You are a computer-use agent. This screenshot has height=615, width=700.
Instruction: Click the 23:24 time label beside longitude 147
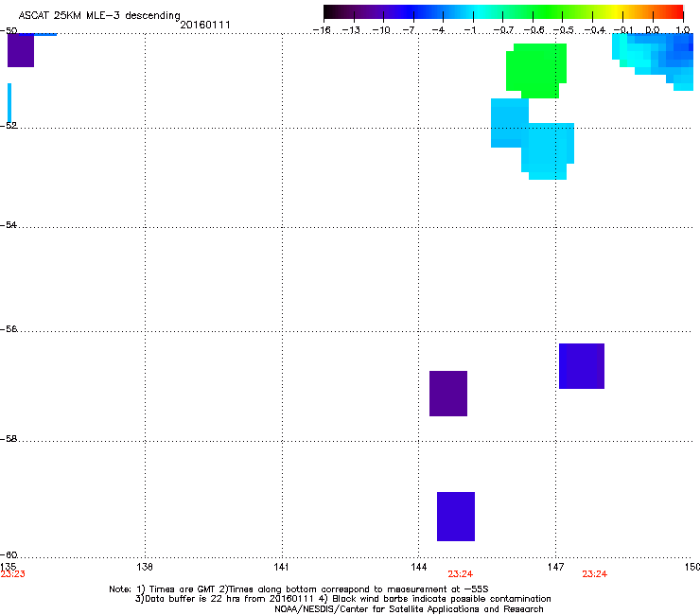click(x=595, y=574)
